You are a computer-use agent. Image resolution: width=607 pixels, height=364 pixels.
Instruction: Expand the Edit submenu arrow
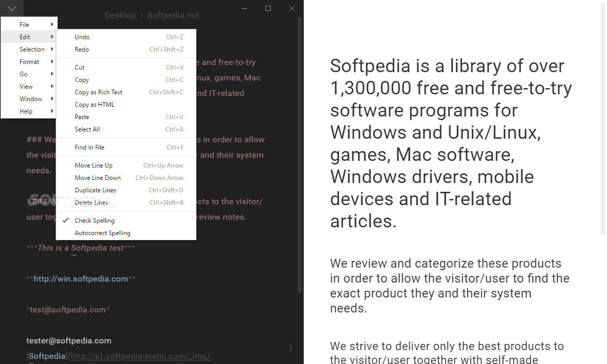point(52,37)
